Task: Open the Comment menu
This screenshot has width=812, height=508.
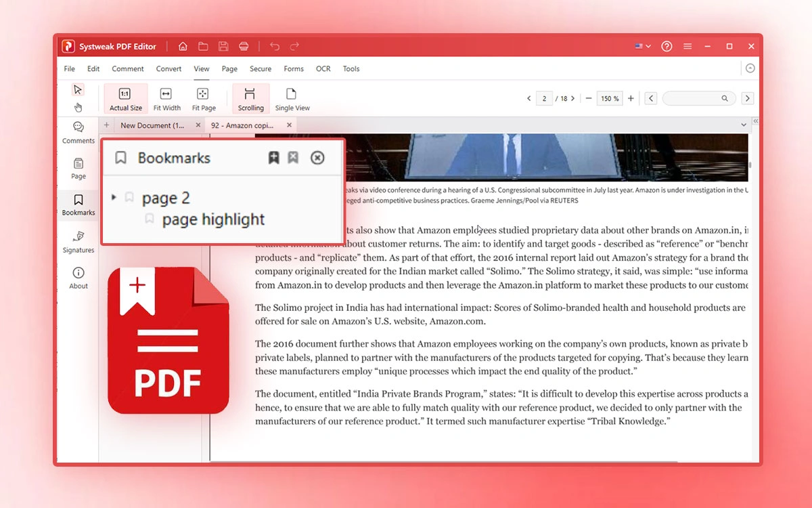Action: [128, 68]
